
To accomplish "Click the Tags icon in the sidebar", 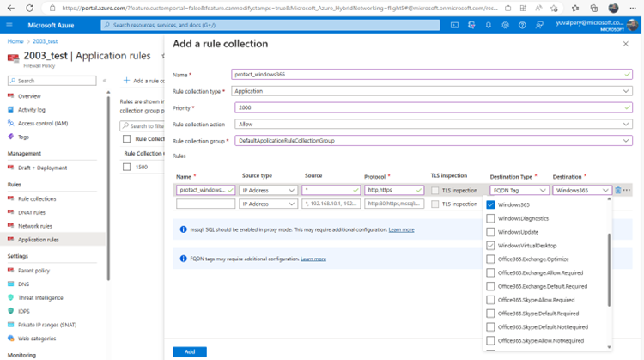I will (10, 137).
